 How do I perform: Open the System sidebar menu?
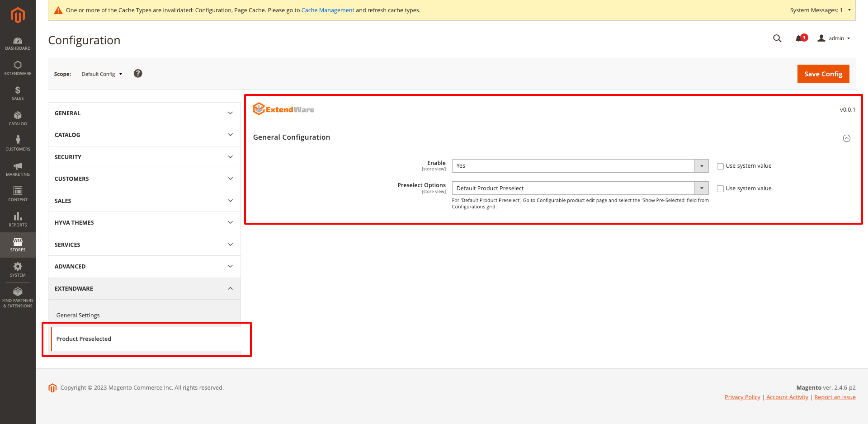[x=18, y=270]
